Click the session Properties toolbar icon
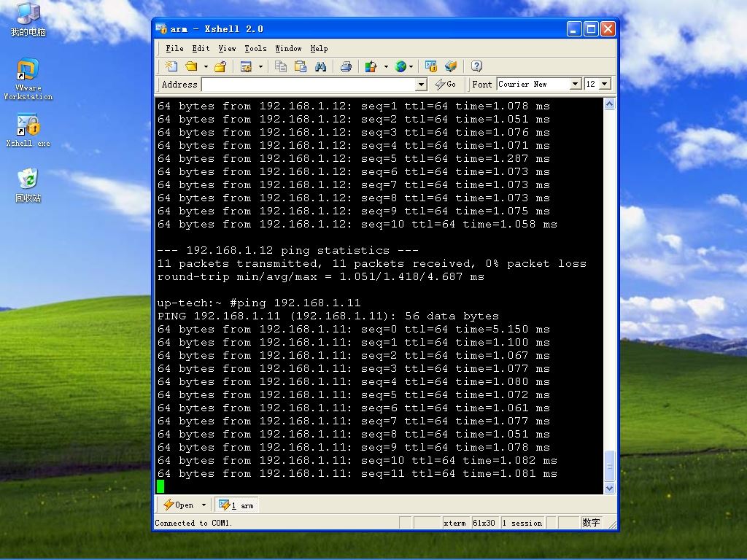Image resolution: width=747 pixels, height=560 pixels. click(246, 66)
